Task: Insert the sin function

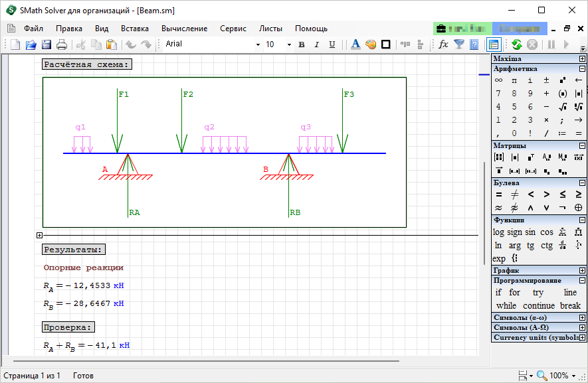Action: point(530,232)
